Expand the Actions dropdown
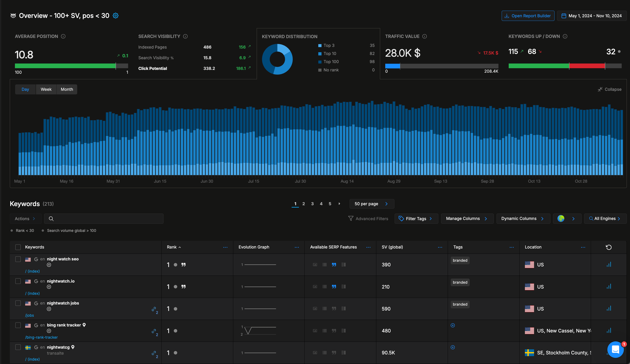The width and height of the screenshot is (630, 364). click(x=25, y=218)
